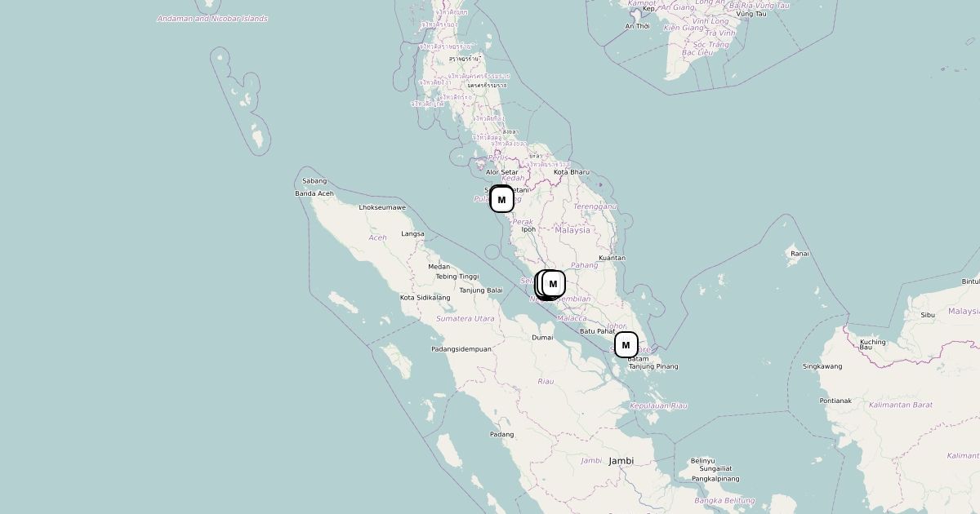Image resolution: width=980 pixels, height=514 pixels.
Task: Click the Kuantan city label
Action: pyautogui.click(x=612, y=258)
